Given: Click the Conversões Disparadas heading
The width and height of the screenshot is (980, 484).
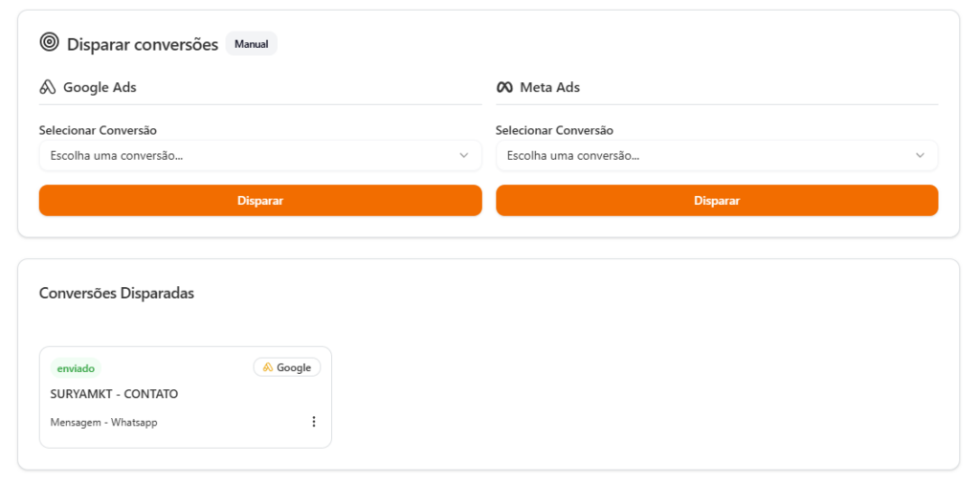Looking at the screenshot, I should tap(116, 294).
